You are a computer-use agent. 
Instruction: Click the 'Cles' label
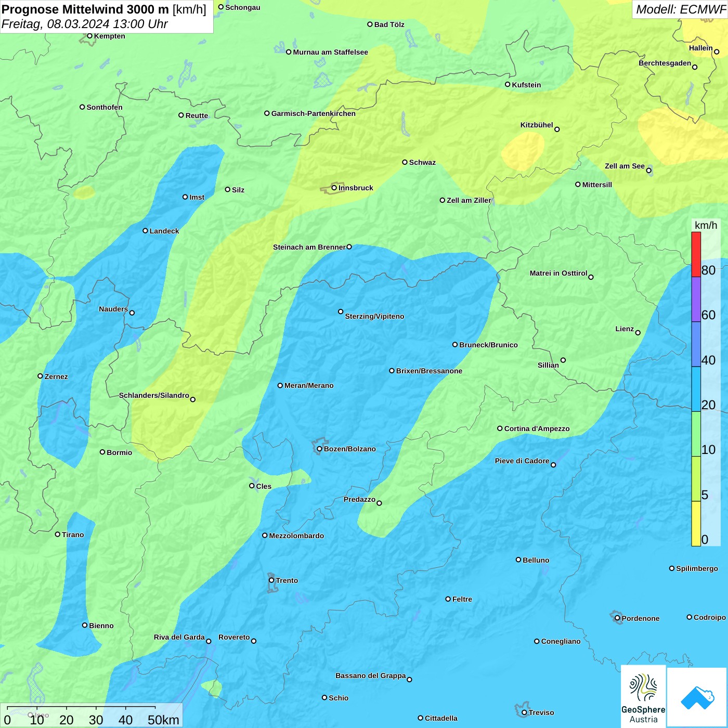point(264,486)
